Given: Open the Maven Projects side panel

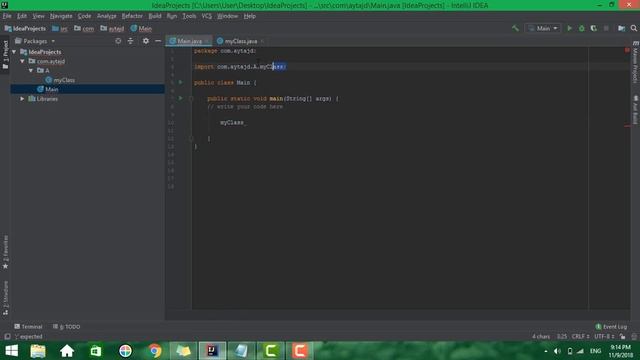Looking at the screenshot, I should (x=635, y=62).
